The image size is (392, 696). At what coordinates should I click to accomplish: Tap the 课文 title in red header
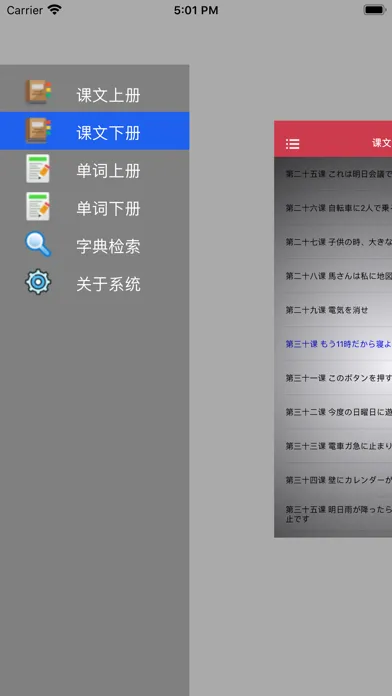382,143
